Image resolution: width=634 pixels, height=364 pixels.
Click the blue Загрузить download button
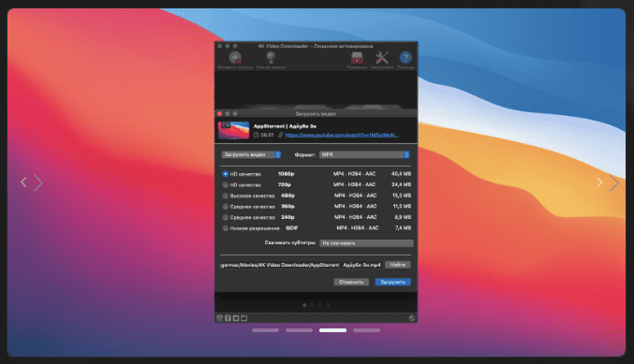pos(393,282)
